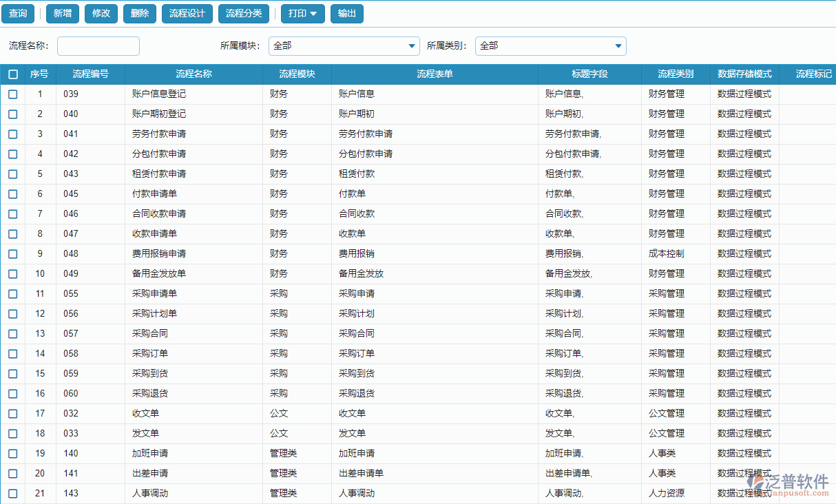Check the checkbox for 费用报销申请 row

click(x=12, y=253)
